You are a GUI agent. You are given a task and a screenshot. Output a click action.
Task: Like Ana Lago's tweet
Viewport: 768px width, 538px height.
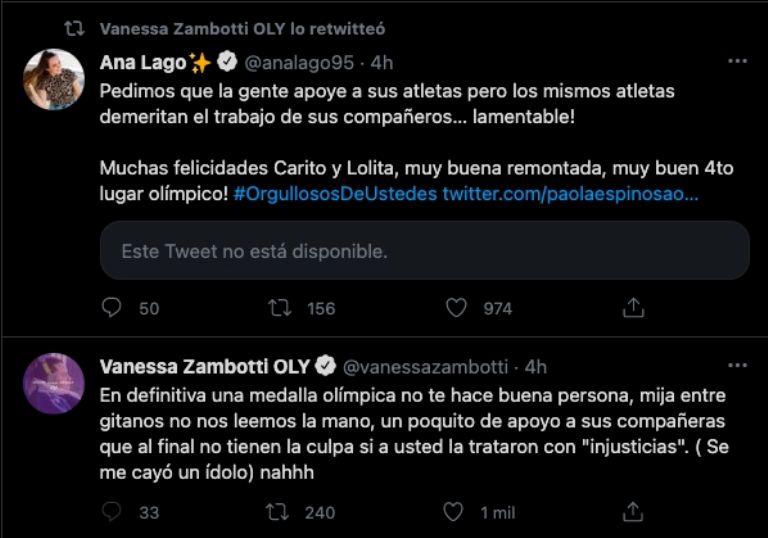click(x=456, y=308)
